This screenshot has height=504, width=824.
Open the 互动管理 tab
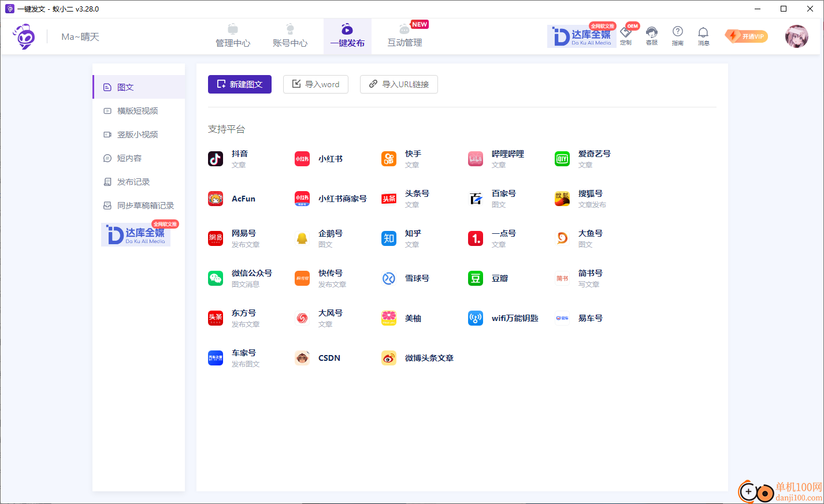(x=404, y=36)
